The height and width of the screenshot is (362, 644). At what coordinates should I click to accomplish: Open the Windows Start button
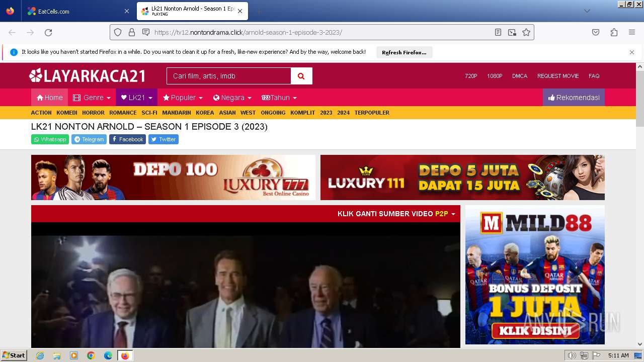point(14,355)
